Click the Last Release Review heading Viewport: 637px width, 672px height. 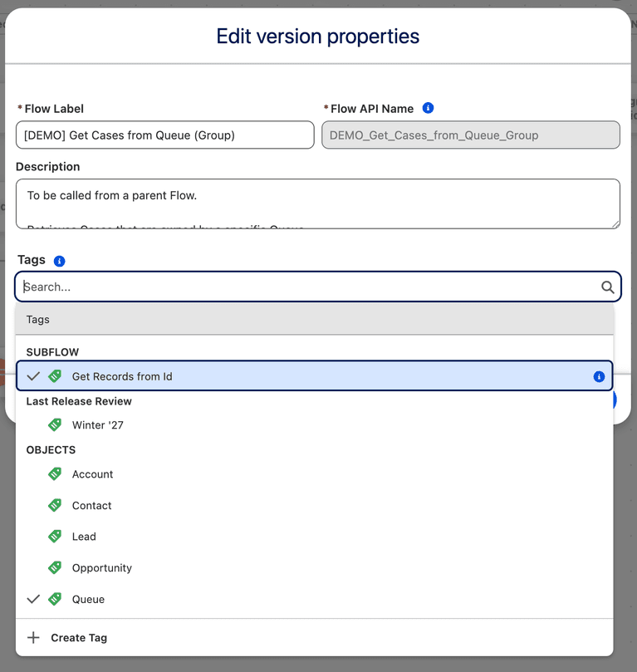(x=79, y=401)
